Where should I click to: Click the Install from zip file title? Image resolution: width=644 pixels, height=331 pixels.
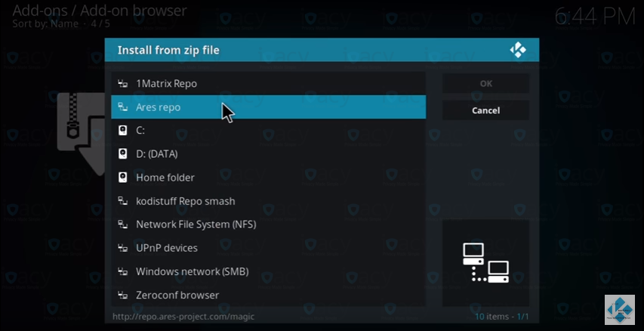point(168,50)
